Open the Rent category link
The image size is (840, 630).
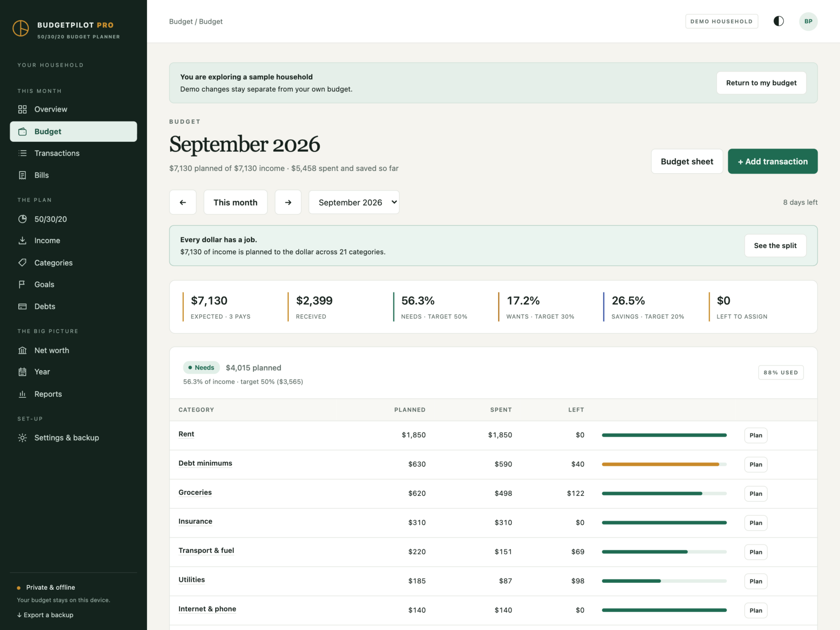pyautogui.click(x=186, y=434)
